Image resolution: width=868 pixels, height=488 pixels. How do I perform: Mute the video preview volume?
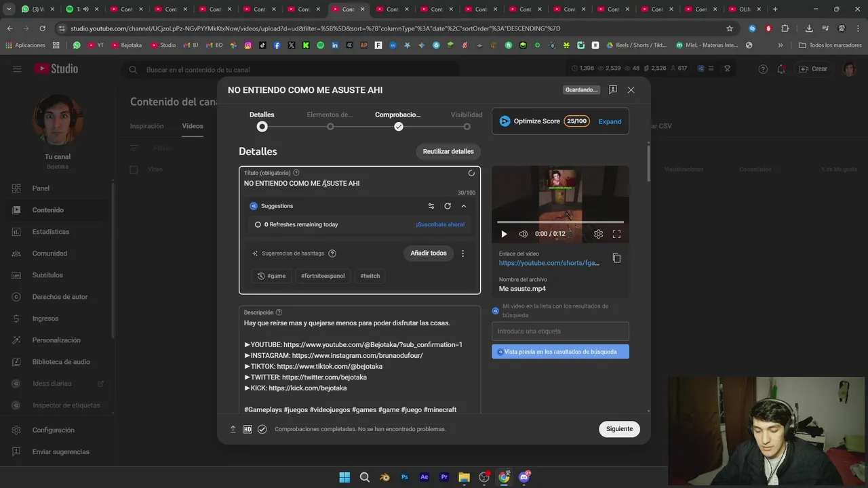click(524, 234)
